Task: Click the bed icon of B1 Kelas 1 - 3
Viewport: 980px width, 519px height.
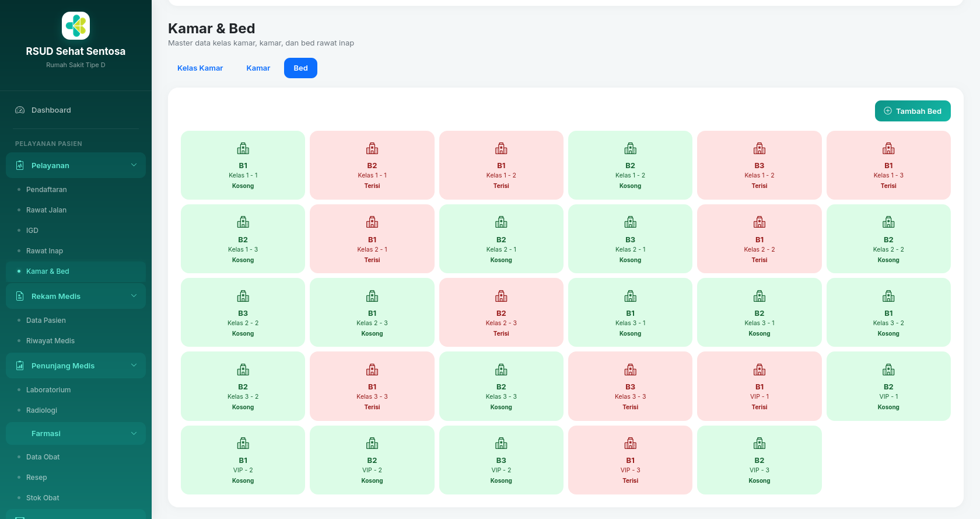Action: (888, 148)
